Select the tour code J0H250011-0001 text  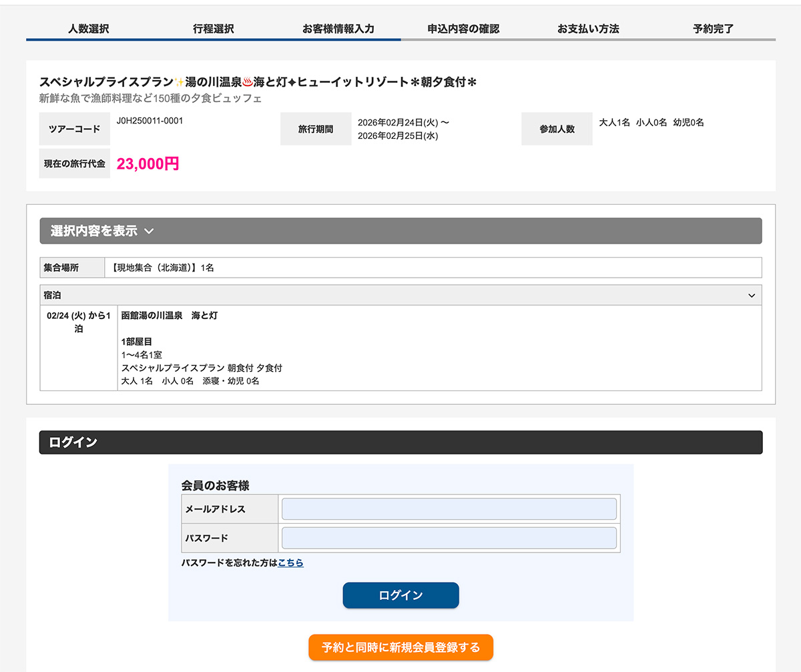pyautogui.click(x=150, y=121)
